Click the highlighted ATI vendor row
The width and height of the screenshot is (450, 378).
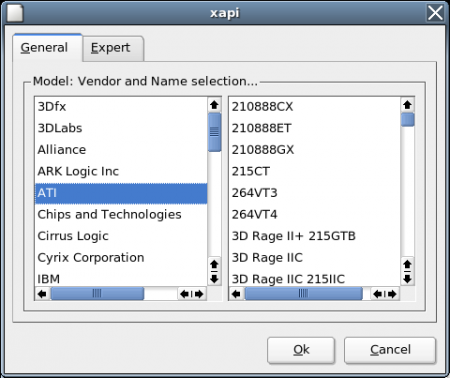[x=121, y=193]
